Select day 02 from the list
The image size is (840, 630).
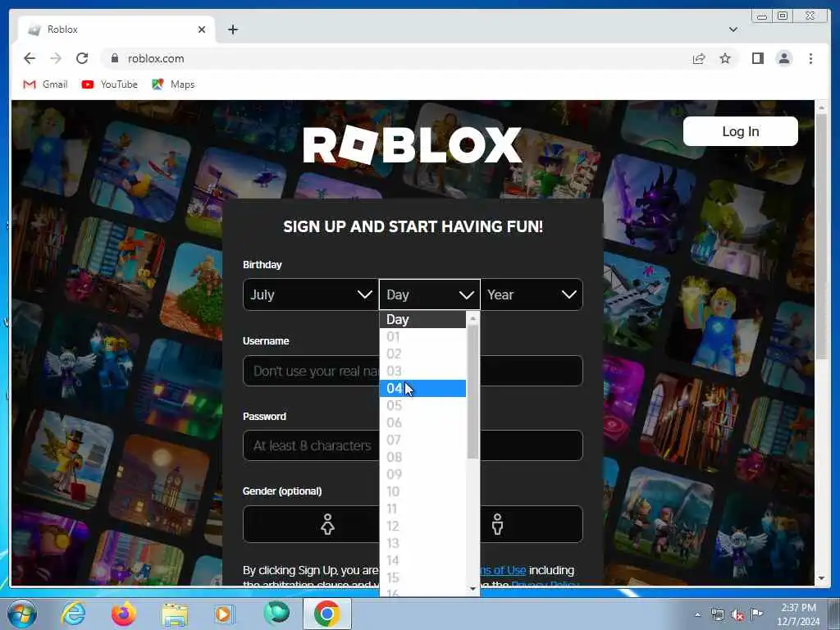point(422,354)
